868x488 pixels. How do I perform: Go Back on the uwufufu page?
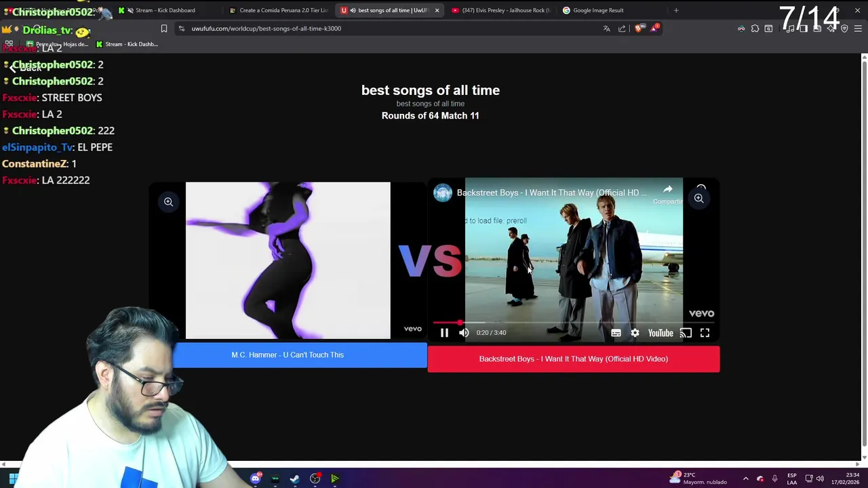25,68
